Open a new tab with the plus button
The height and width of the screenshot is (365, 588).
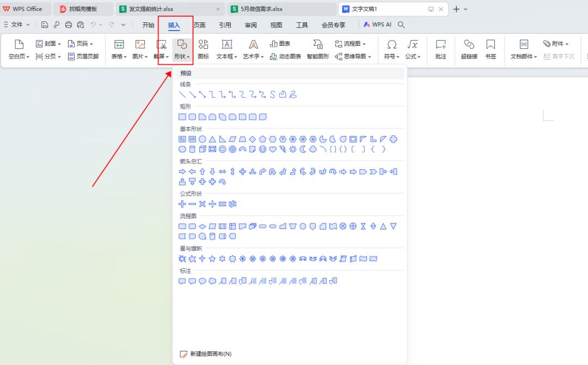(456, 9)
